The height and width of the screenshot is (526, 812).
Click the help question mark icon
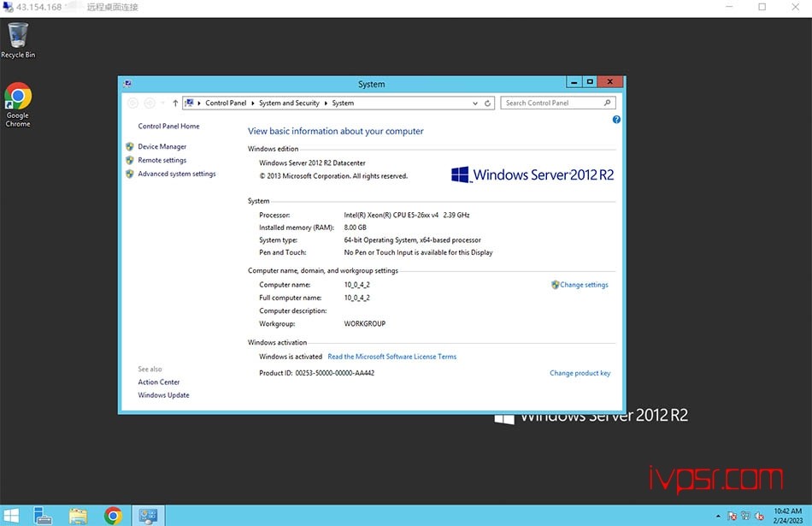(x=616, y=120)
